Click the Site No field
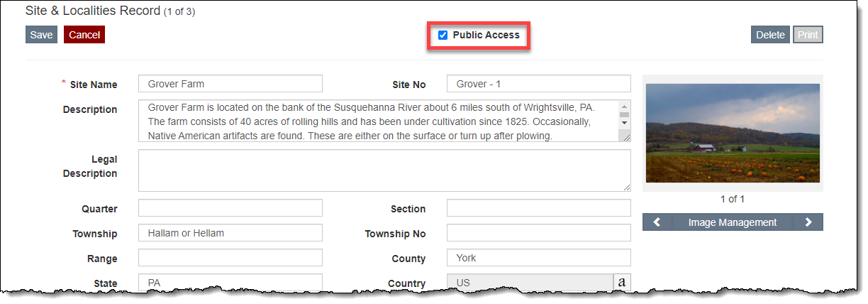This screenshot has width=868, height=304. (x=538, y=84)
